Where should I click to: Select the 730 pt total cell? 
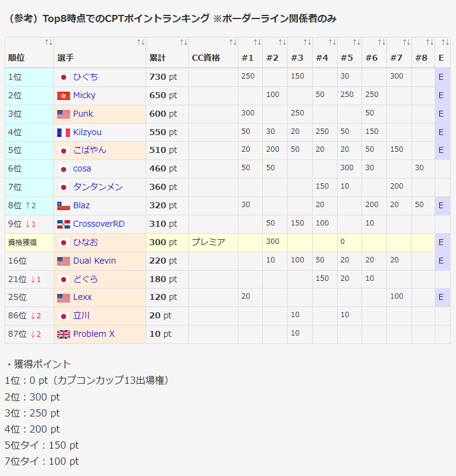click(x=167, y=77)
